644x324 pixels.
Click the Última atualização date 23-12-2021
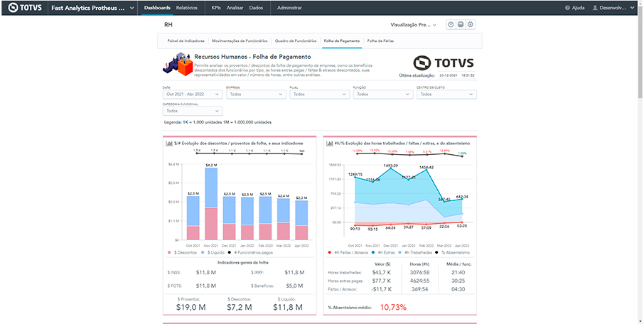[x=448, y=75]
